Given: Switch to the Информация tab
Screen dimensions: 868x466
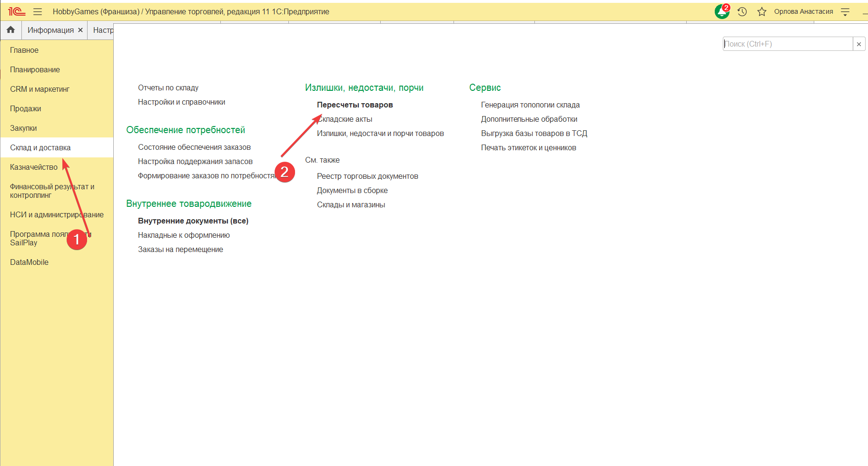Looking at the screenshot, I should click(50, 30).
